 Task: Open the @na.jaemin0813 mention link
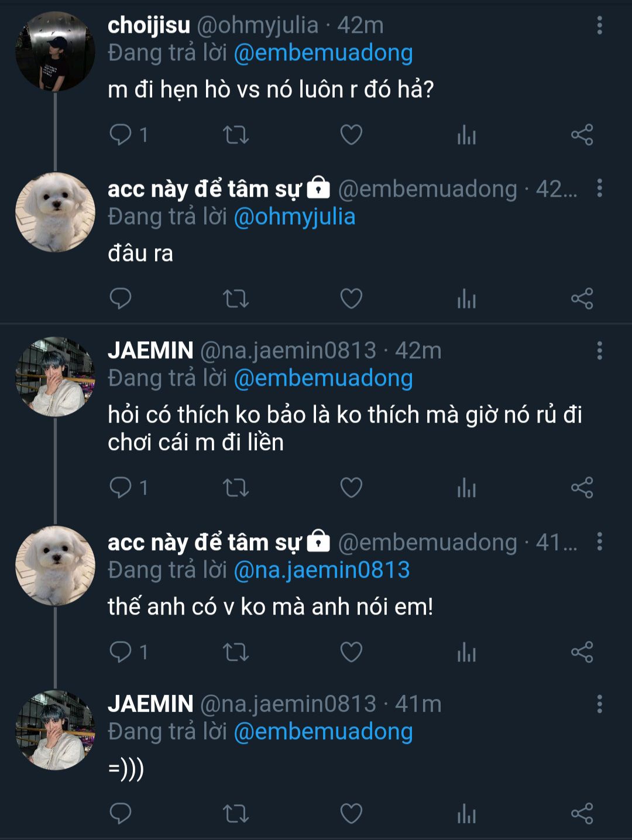click(321, 570)
